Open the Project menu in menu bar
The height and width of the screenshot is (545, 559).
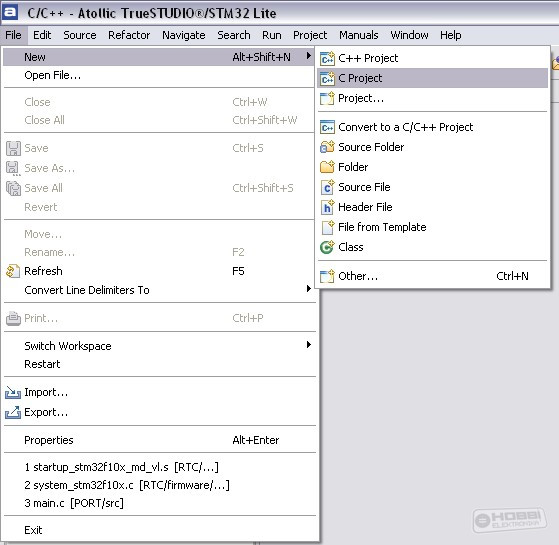click(x=310, y=35)
